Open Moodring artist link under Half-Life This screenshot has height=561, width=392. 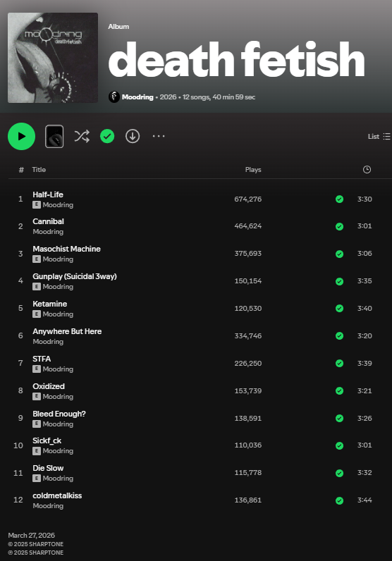(58, 205)
